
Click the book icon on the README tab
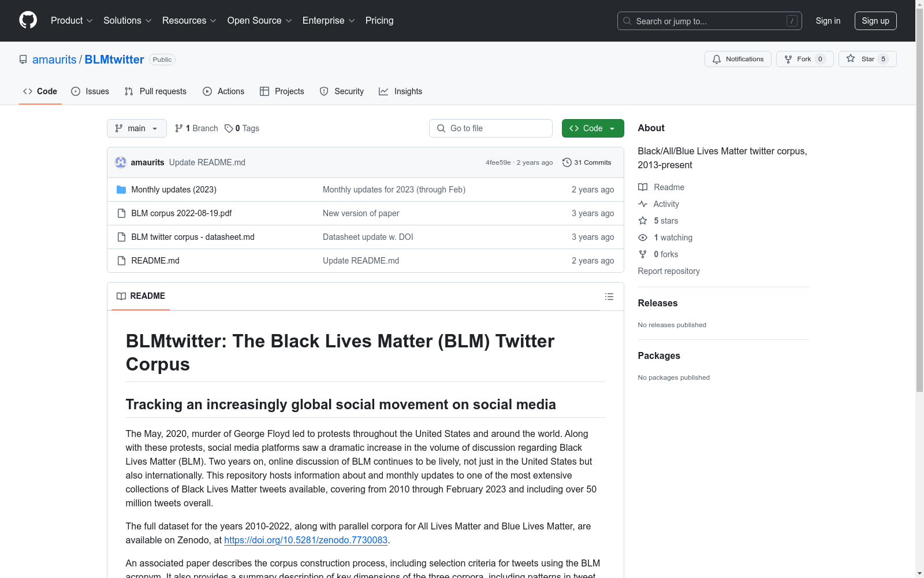click(121, 296)
